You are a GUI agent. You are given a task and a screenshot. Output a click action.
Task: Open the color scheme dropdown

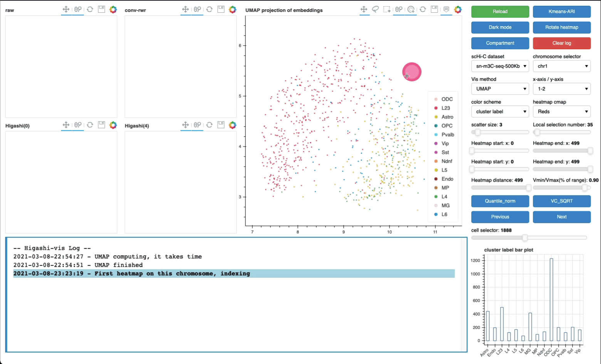click(x=500, y=112)
